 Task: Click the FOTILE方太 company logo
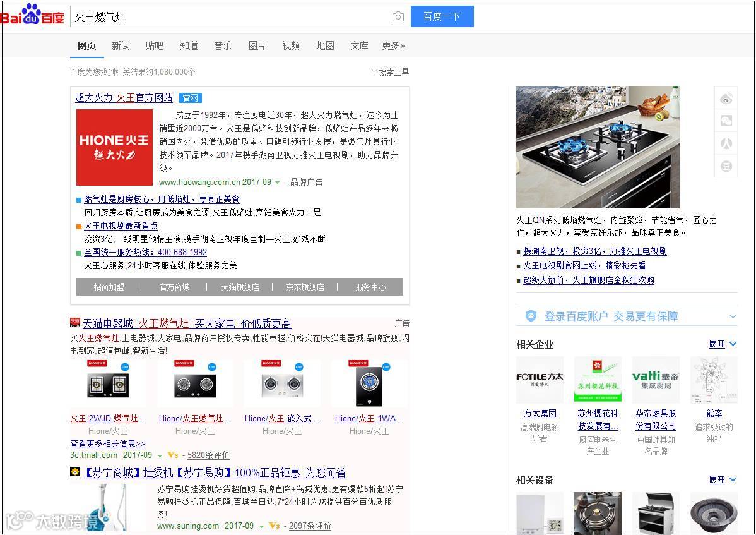(540, 380)
